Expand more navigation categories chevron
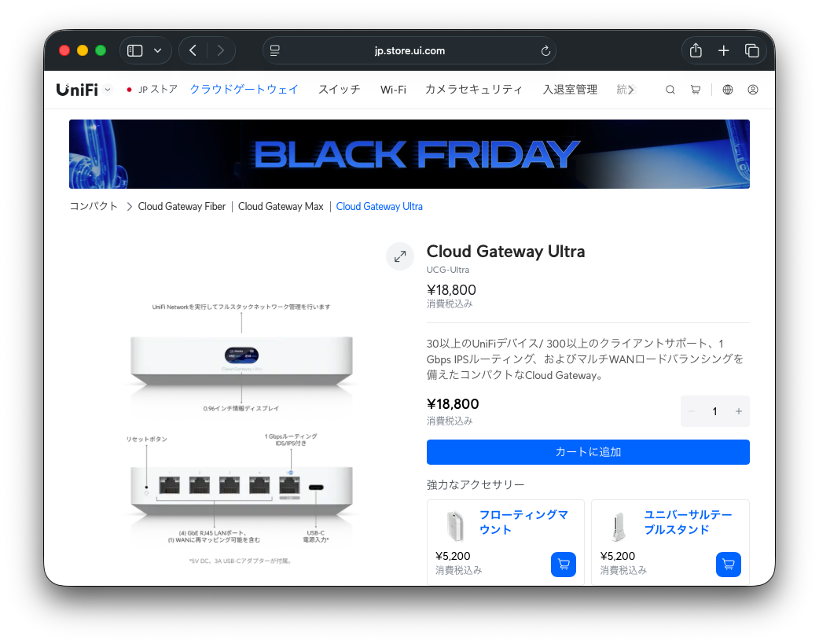 point(631,90)
